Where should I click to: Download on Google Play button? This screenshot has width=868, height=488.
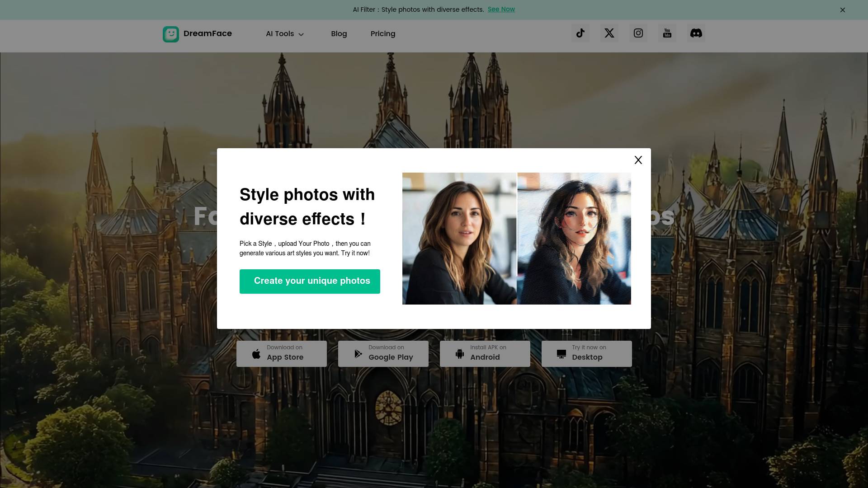point(383,353)
